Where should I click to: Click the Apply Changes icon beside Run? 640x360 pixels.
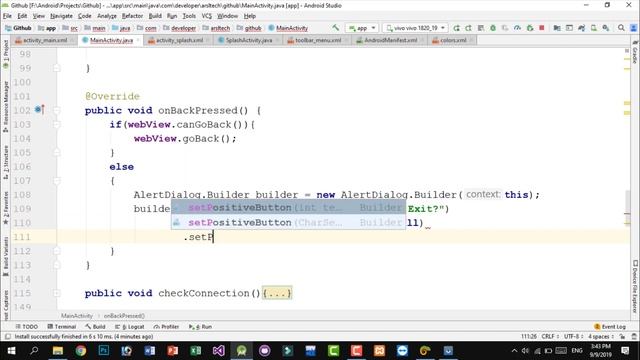469,28
